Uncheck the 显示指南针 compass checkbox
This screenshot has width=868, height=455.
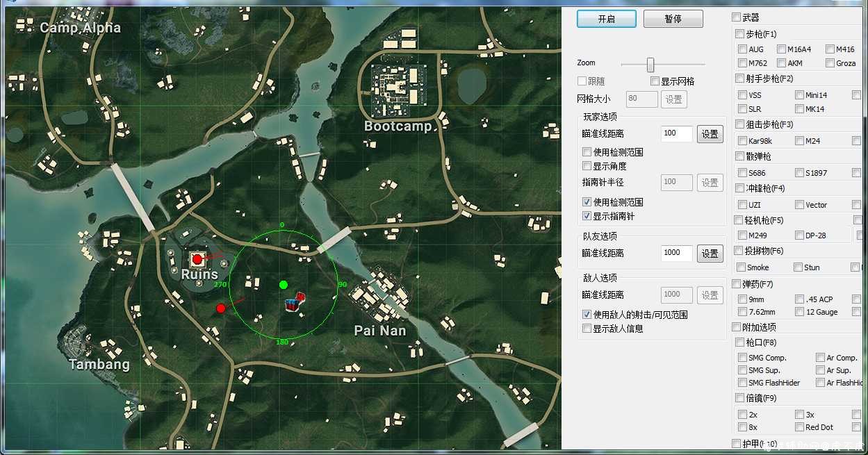(x=587, y=216)
